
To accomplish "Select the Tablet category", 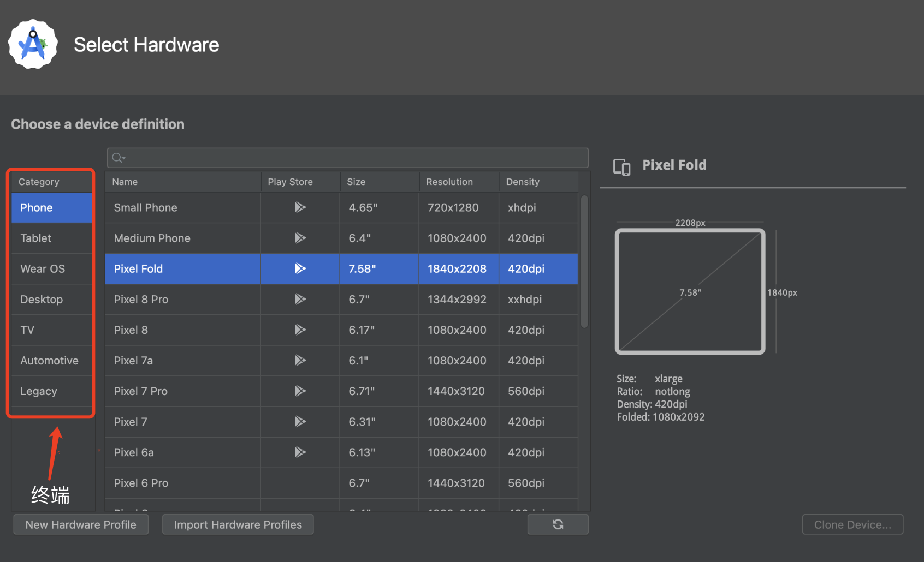I will 52,238.
